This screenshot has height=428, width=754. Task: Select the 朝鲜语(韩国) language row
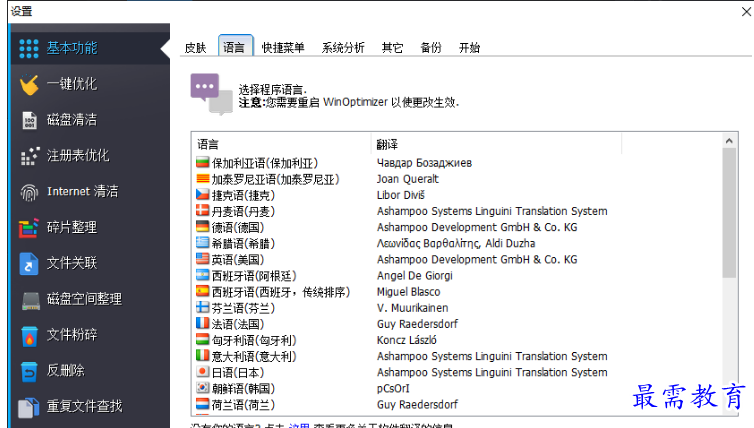click(x=457, y=388)
